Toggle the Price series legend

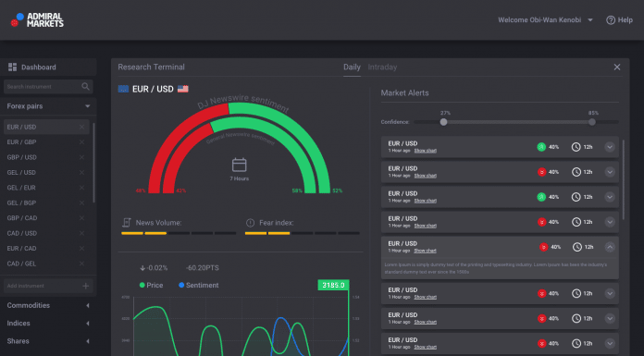(x=151, y=285)
